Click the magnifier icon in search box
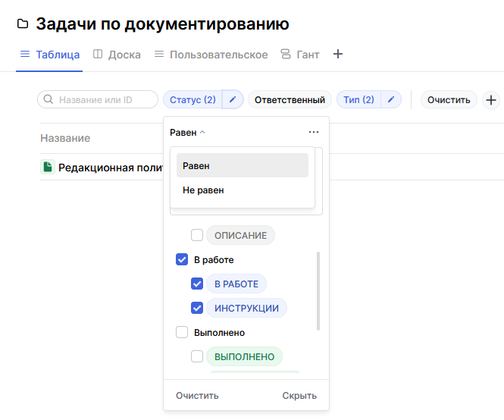 point(49,100)
